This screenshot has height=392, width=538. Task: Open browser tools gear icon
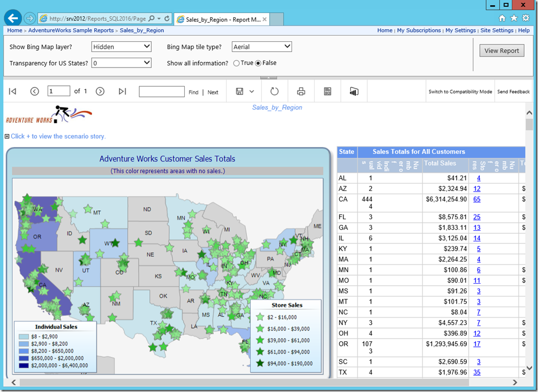(525, 18)
